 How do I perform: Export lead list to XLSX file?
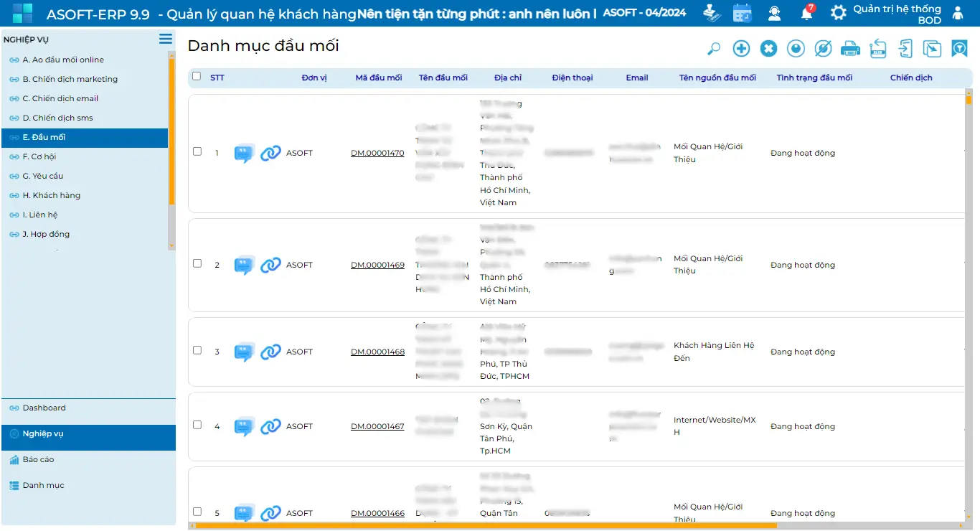point(877,49)
